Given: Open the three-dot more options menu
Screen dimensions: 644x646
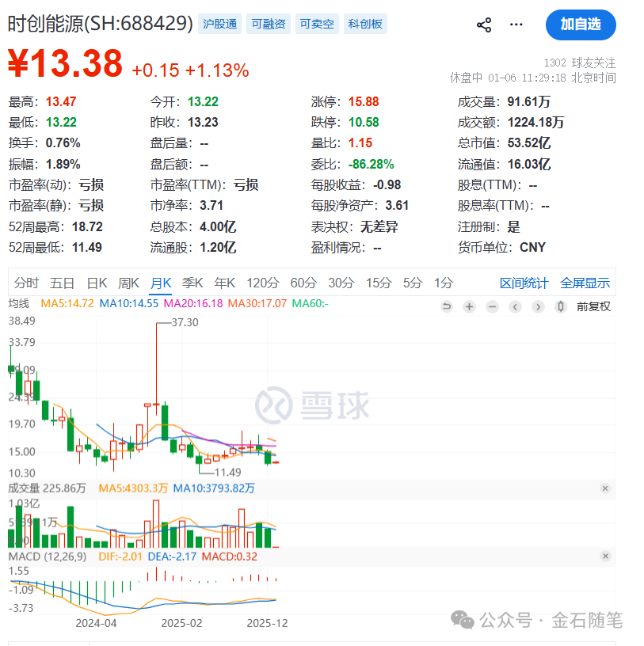Looking at the screenshot, I should click(x=516, y=25).
